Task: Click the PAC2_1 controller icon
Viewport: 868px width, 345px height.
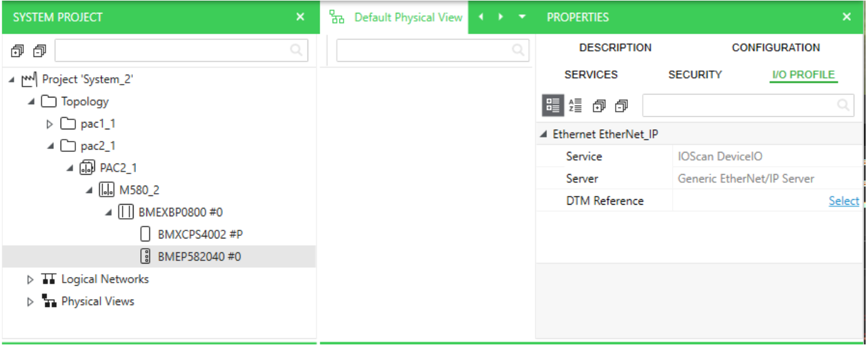Action: coord(87,168)
